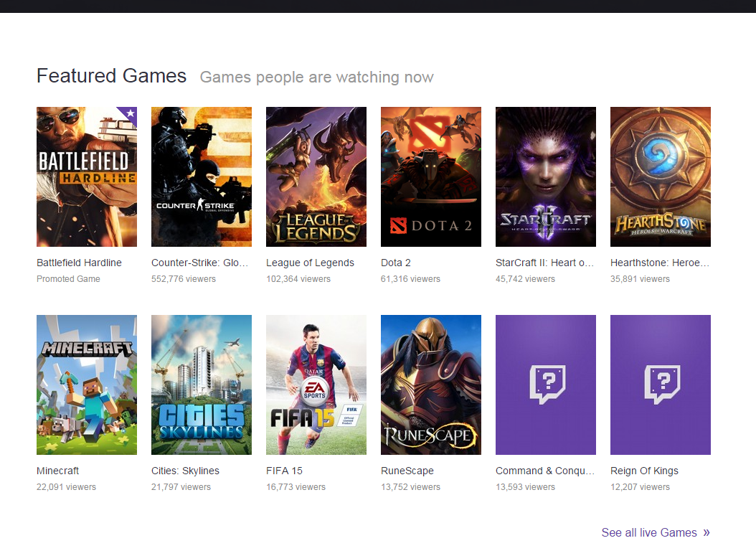Click the 22,091 viewers count
Viewport: 756px width, 556px height.
click(x=67, y=487)
